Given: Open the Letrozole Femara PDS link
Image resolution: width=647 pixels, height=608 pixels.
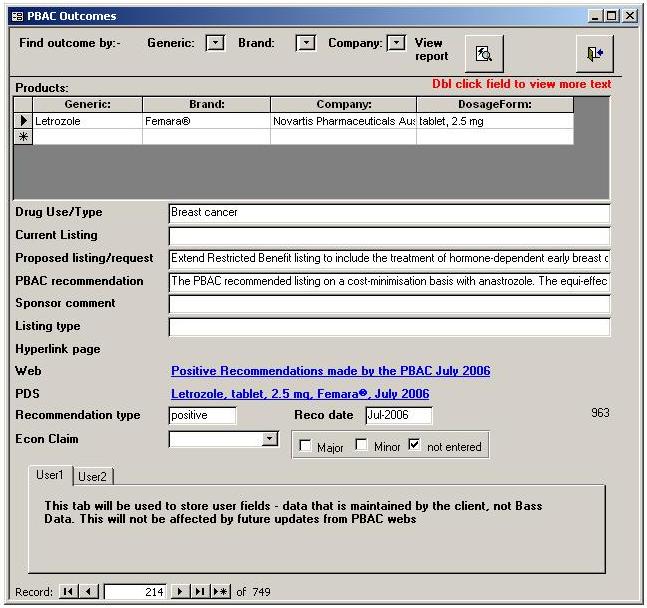Looking at the screenshot, I should [x=300, y=394].
